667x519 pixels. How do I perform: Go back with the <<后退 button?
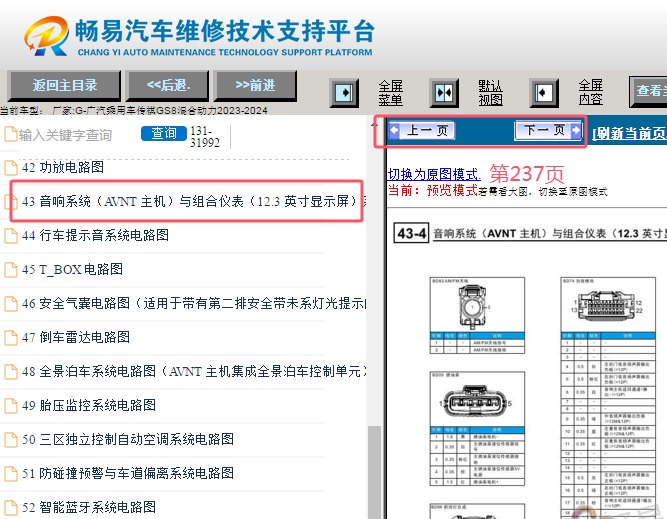168,86
